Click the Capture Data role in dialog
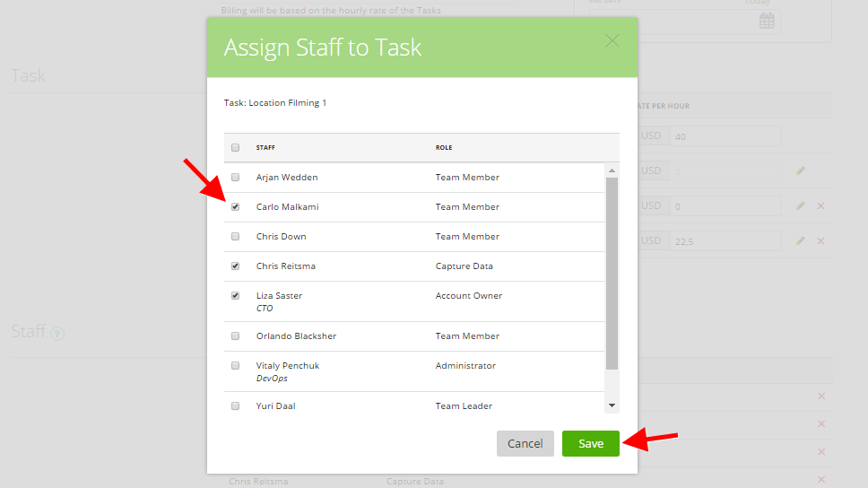The image size is (868, 488). pyautogui.click(x=464, y=266)
